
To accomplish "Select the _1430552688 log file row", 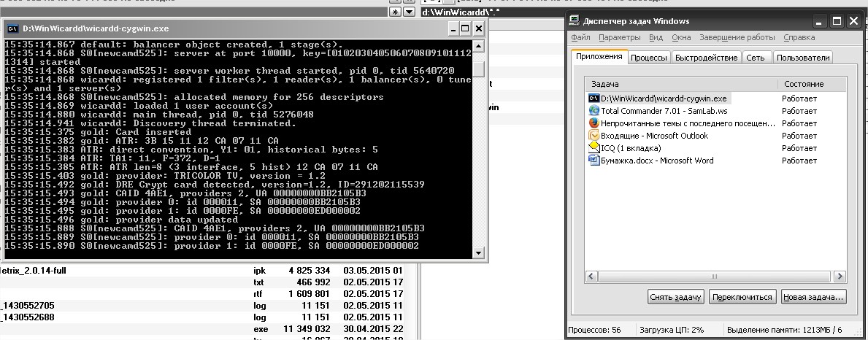I will (x=201, y=317).
